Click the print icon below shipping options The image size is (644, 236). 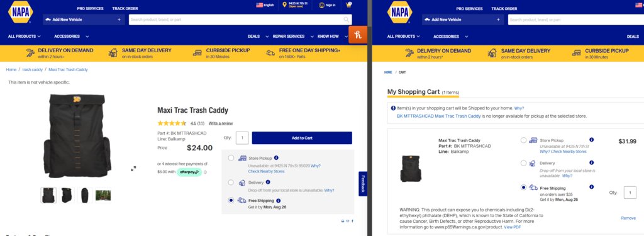pyautogui.click(x=343, y=221)
